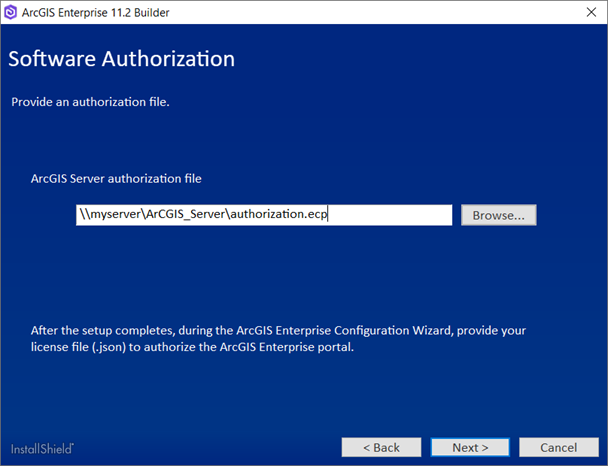
Task: Click the Software Authorization heading
Action: pyautogui.click(x=121, y=59)
